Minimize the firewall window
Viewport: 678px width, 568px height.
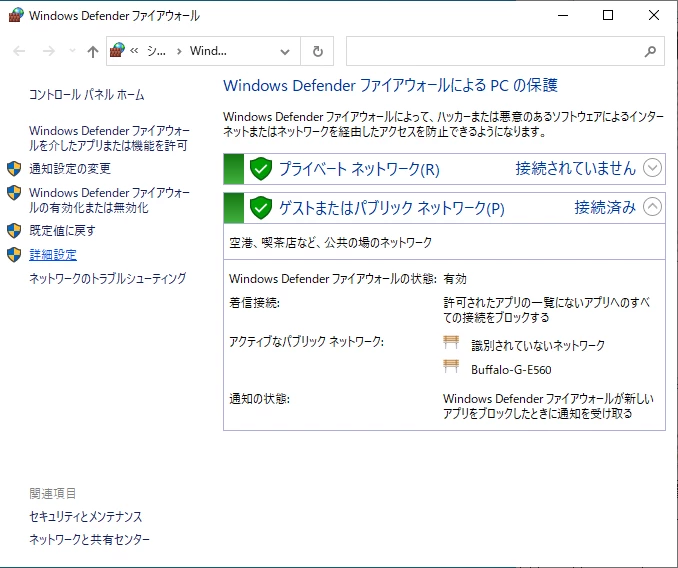(563, 16)
